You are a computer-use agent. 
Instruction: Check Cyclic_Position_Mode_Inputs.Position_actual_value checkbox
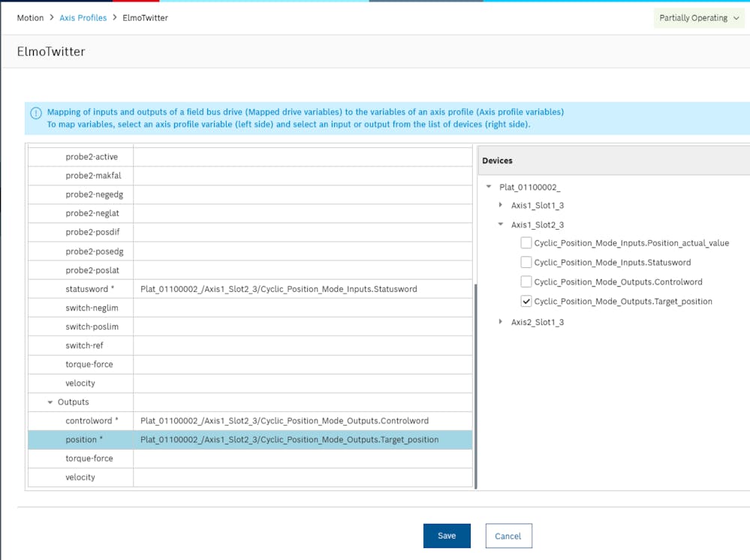click(x=526, y=243)
